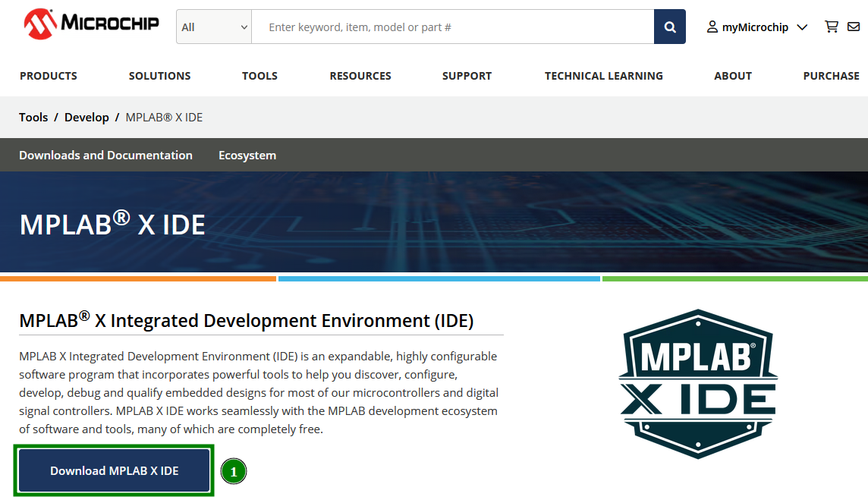Open the All category dropdown
This screenshot has width=868, height=503.
pyautogui.click(x=214, y=27)
